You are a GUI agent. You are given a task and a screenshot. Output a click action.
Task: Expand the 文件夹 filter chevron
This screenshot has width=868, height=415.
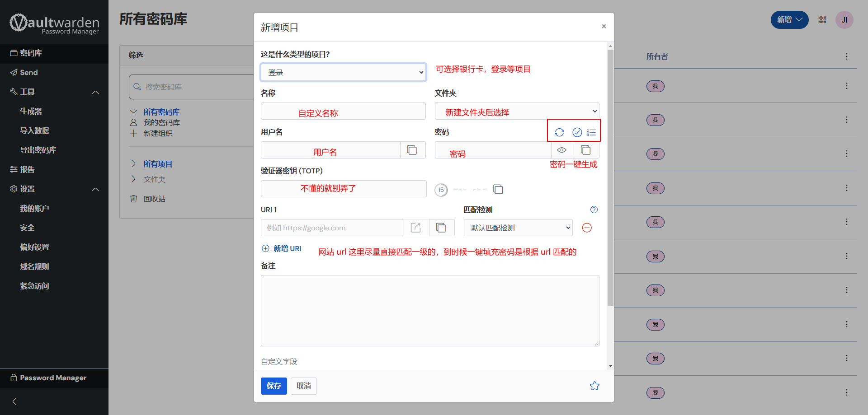click(133, 179)
